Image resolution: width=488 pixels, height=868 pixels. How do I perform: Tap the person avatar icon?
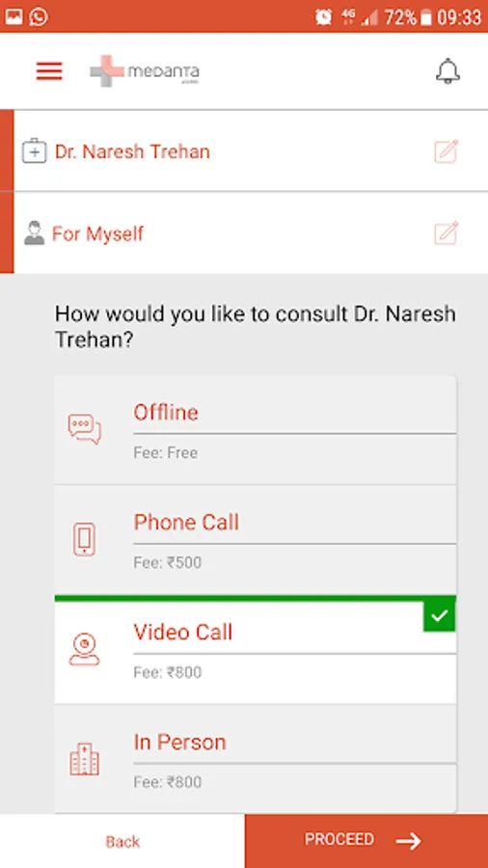35,233
